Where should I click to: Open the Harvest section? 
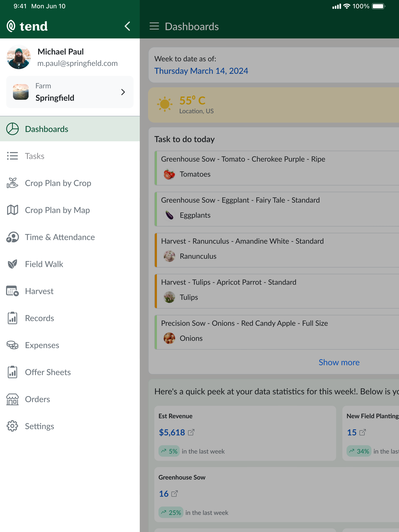(x=70, y=291)
